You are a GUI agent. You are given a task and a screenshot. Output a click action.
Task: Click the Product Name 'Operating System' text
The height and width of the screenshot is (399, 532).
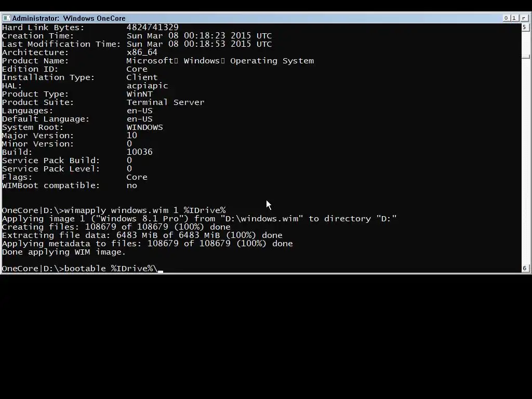[272, 61]
